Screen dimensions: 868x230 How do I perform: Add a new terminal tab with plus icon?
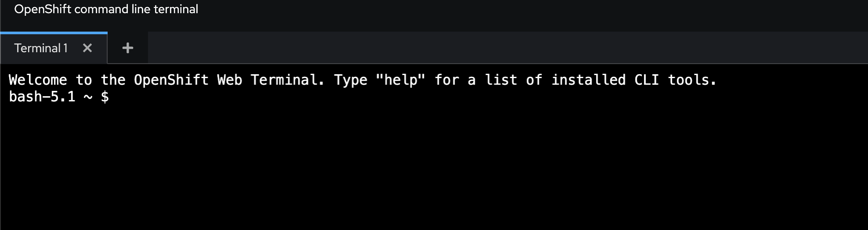click(x=127, y=48)
